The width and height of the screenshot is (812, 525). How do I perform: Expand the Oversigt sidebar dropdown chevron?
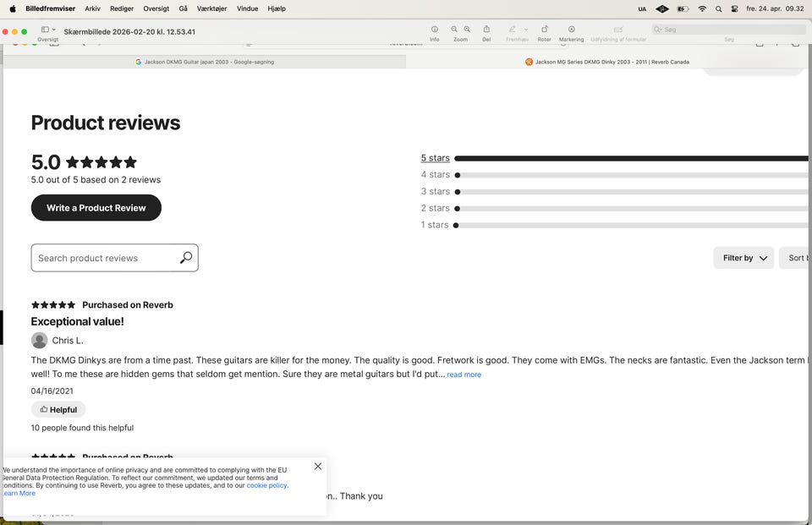point(54,30)
